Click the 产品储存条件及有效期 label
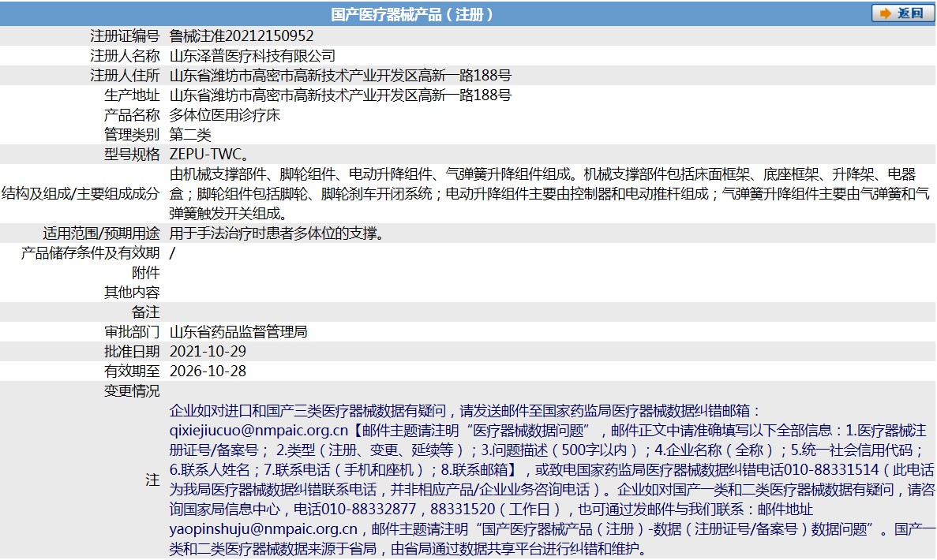The width and height of the screenshot is (937, 560). pos(90,252)
